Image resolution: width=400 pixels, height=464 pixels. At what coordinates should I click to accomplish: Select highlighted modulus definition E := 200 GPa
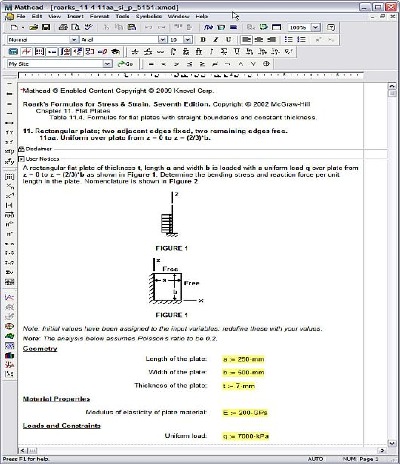pyautogui.click(x=245, y=413)
